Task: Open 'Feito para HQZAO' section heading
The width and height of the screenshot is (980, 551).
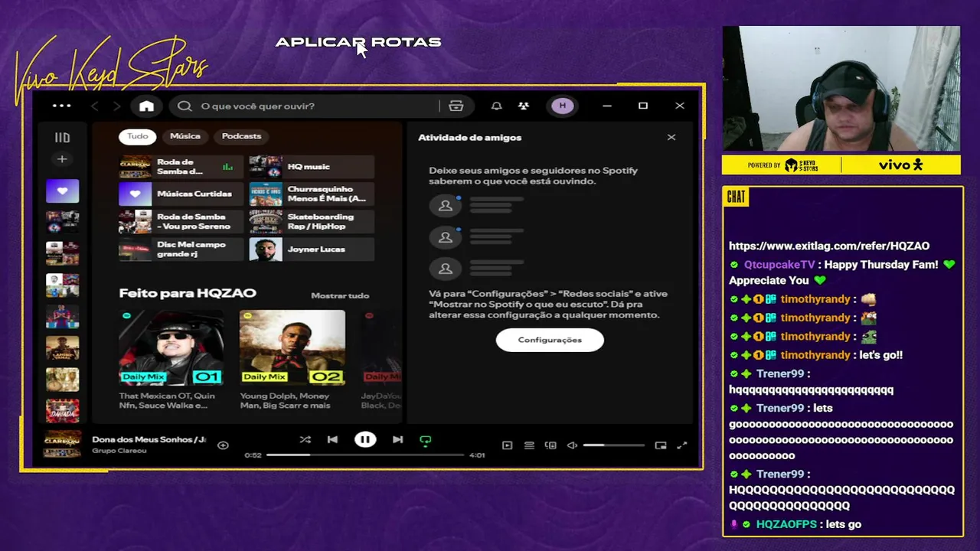Action: click(x=188, y=293)
